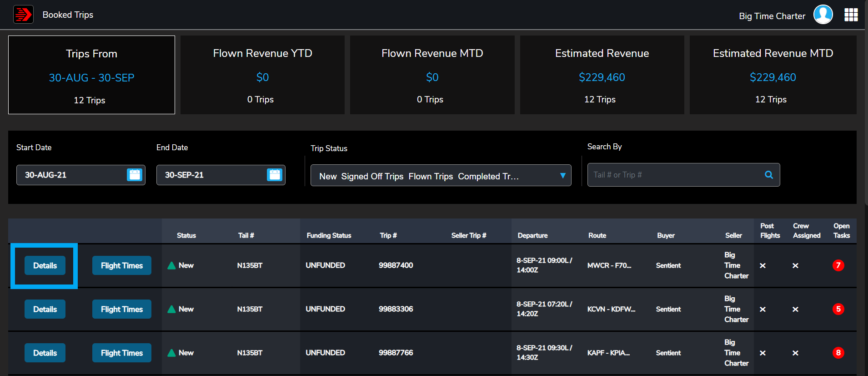Click the red arrow app logo
The width and height of the screenshot is (868, 376).
click(23, 15)
